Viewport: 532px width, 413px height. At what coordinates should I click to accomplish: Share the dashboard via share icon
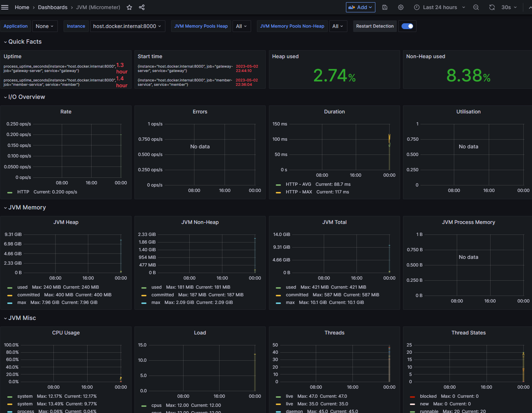[142, 7]
